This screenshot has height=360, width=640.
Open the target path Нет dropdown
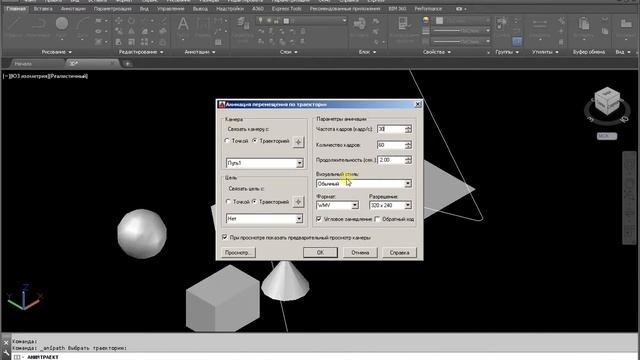click(x=264, y=219)
